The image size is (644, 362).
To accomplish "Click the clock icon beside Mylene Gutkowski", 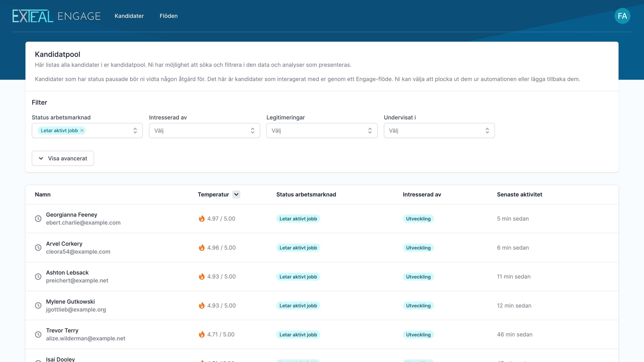I will (38, 306).
